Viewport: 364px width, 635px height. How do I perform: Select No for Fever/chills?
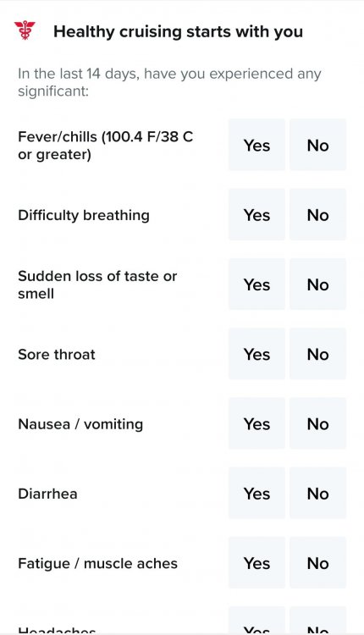pyautogui.click(x=317, y=145)
